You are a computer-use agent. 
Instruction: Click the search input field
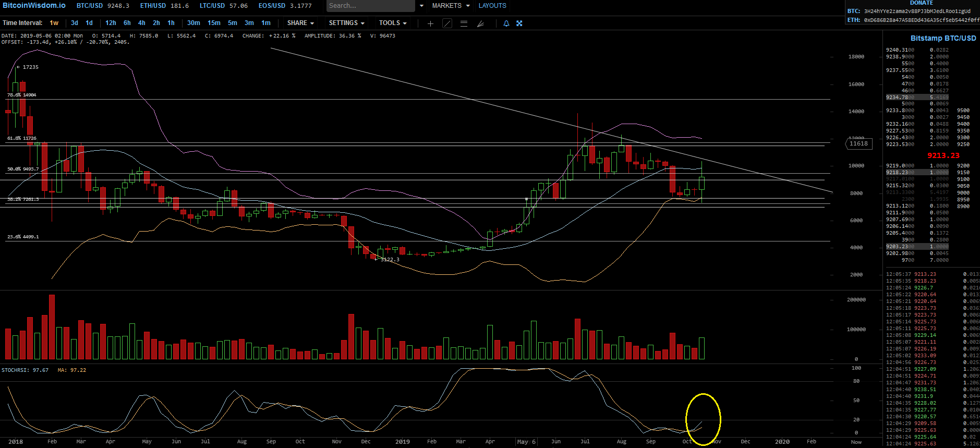370,6
